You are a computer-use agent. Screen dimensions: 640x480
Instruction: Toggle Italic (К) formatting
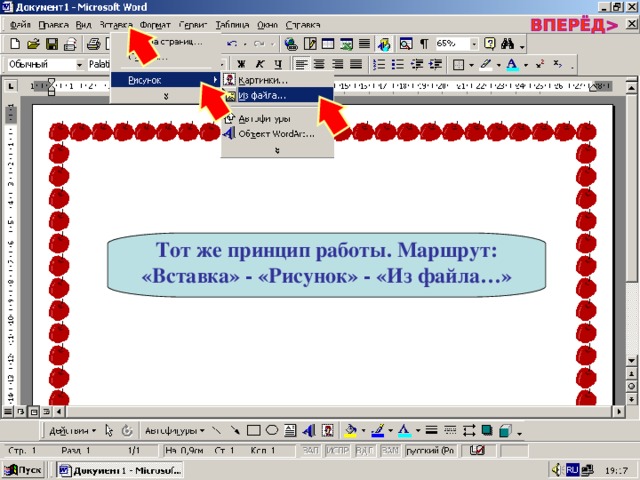click(x=260, y=64)
